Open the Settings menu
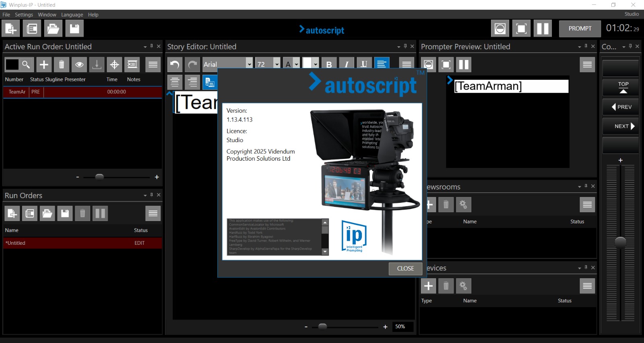Image resolution: width=644 pixels, height=343 pixels. [x=24, y=14]
